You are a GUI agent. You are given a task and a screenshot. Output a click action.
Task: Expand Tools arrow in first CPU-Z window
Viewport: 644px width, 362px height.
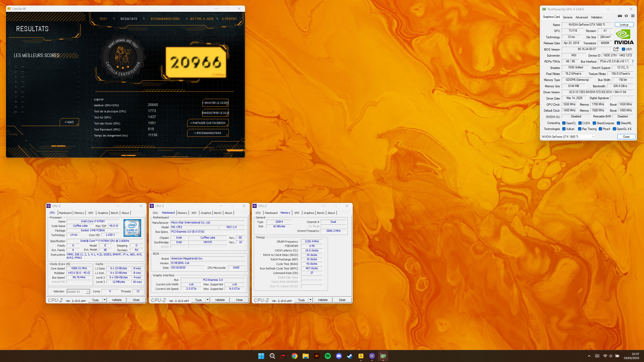(104, 300)
